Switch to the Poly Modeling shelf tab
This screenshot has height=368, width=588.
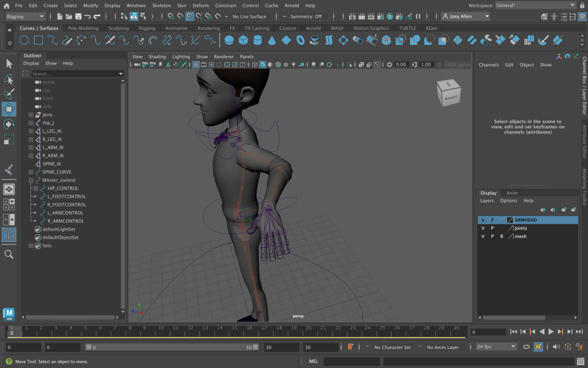(83, 28)
